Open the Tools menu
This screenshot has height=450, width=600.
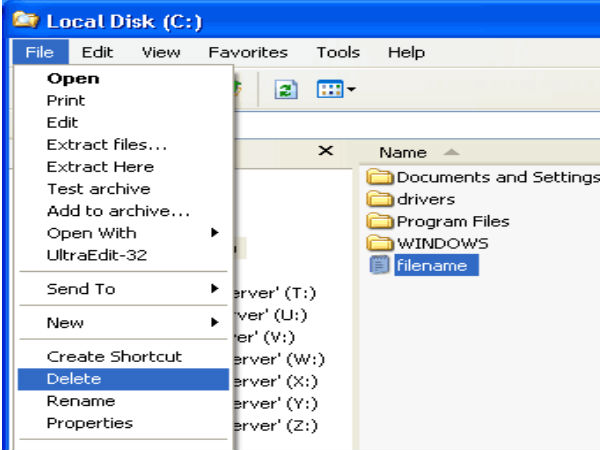(338, 52)
